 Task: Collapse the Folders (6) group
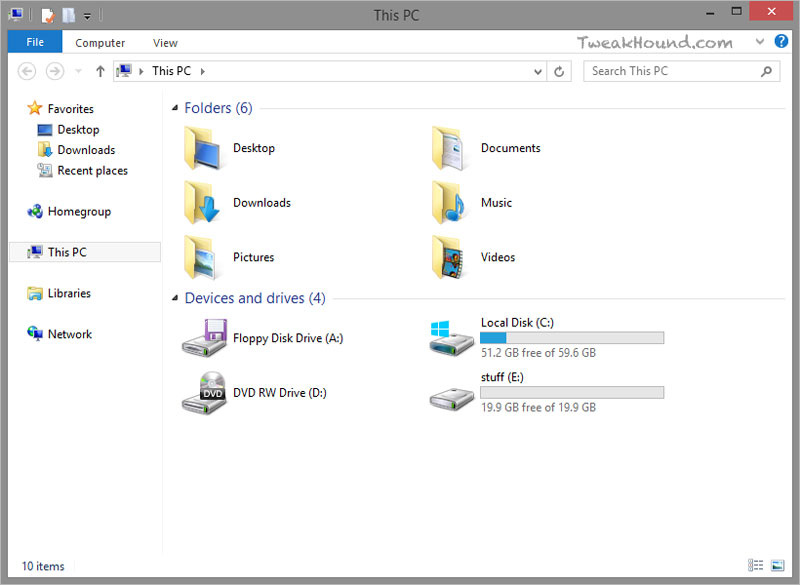176,108
